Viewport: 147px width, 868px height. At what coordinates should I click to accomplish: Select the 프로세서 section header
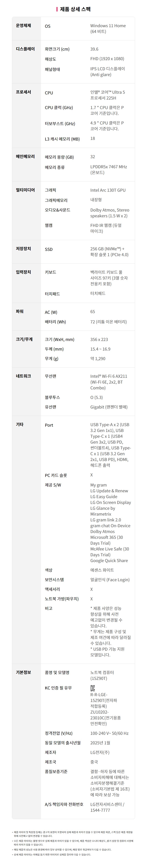pyautogui.click(x=24, y=92)
